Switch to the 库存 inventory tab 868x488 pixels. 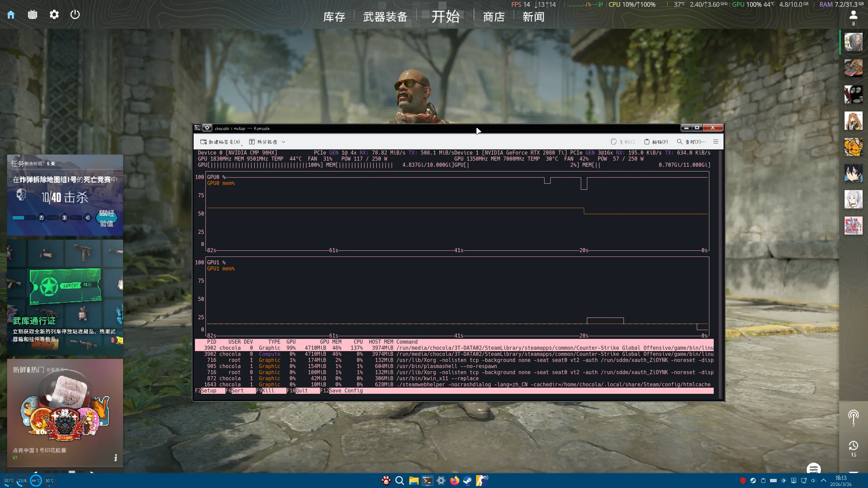click(x=334, y=17)
